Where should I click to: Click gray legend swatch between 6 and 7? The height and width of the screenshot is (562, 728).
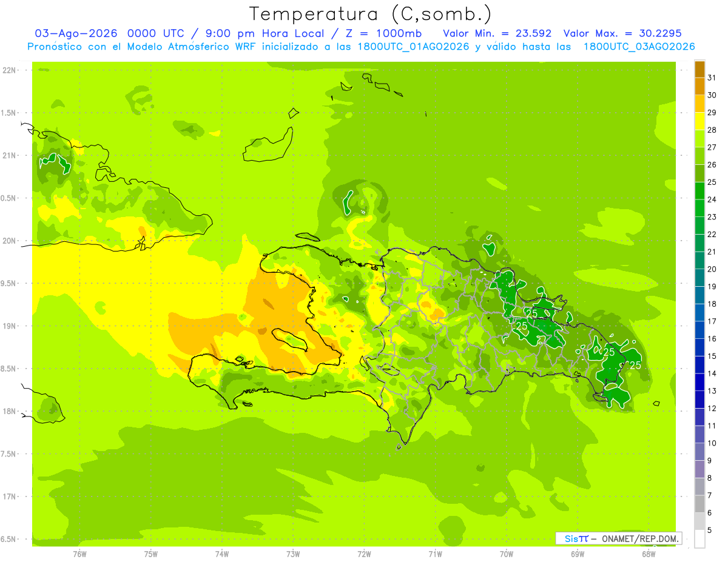pyautogui.click(x=699, y=504)
